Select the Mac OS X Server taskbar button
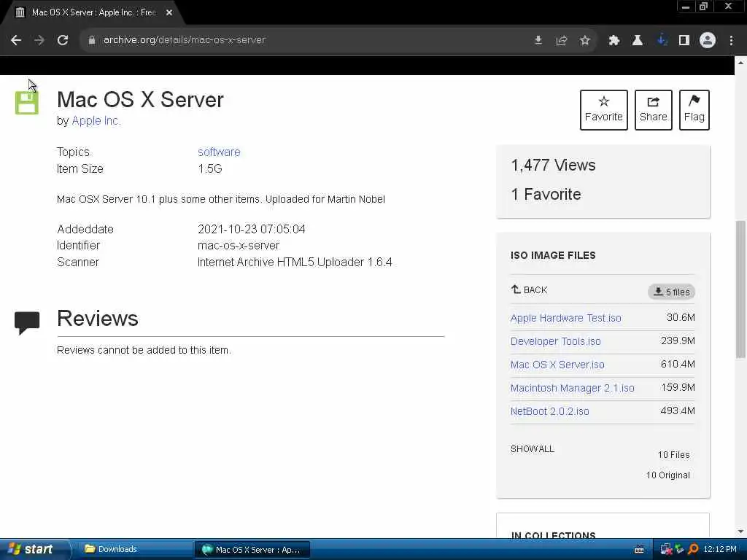 point(252,550)
